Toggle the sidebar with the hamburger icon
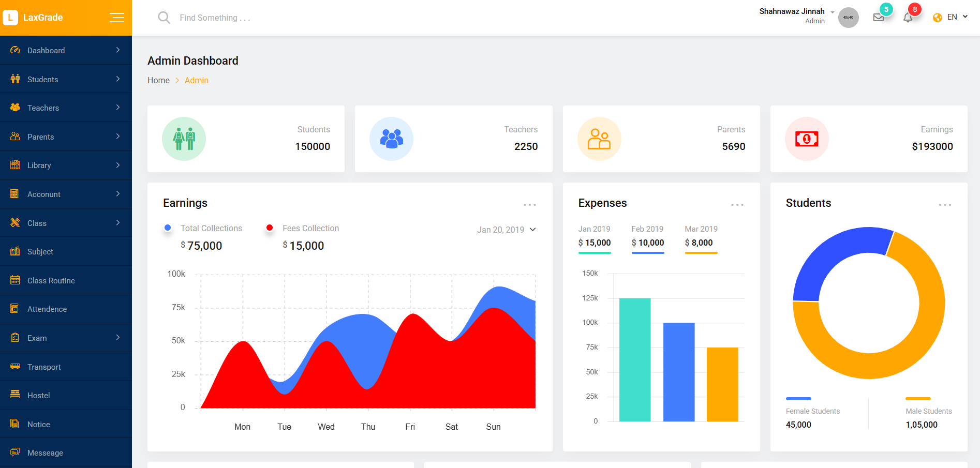The height and width of the screenshot is (468, 980). [x=117, y=17]
